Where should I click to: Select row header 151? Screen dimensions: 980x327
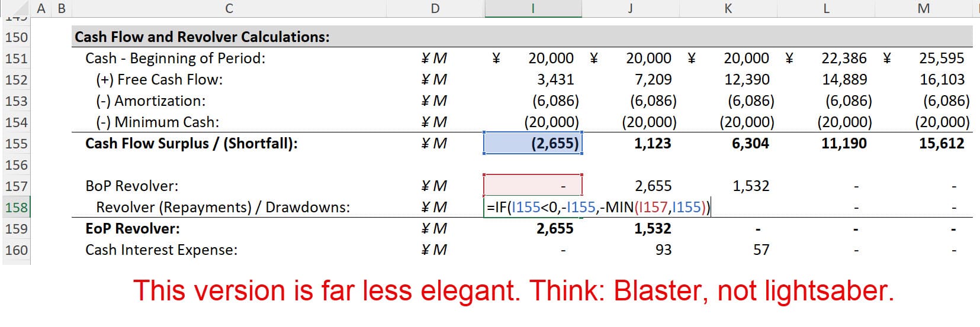[16, 59]
